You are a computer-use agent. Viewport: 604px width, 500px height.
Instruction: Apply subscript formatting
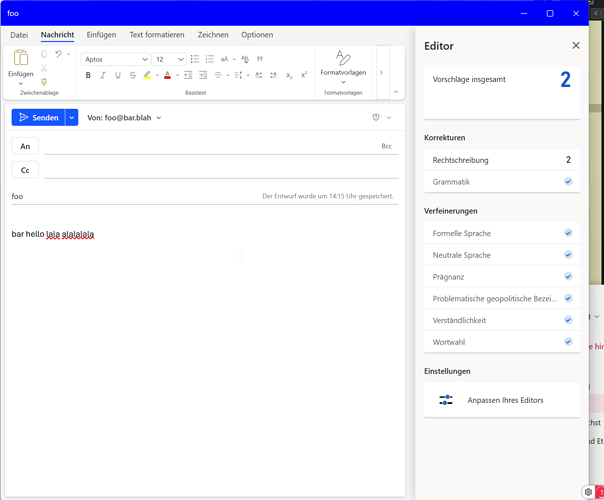coord(289,75)
